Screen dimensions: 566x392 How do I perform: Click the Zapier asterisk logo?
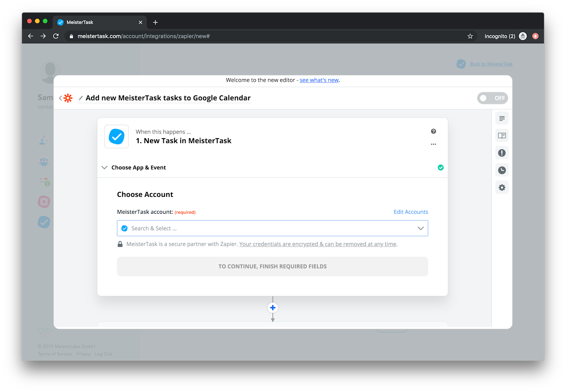coord(68,98)
